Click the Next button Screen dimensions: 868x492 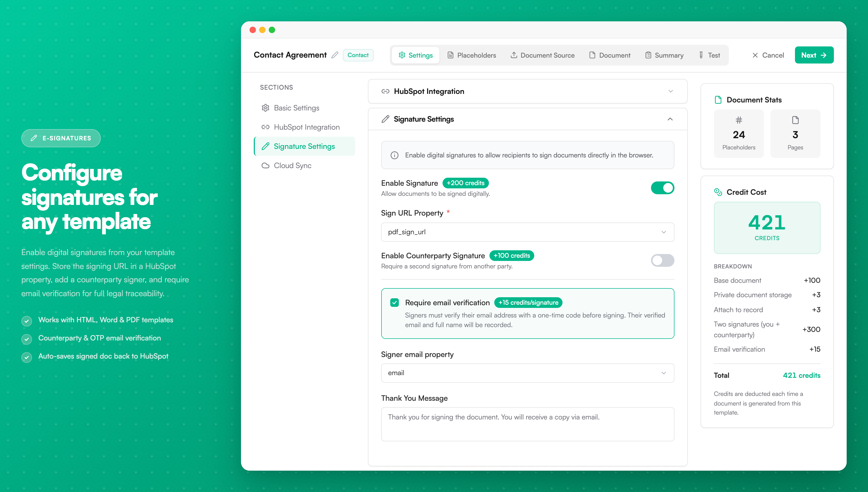814,55
